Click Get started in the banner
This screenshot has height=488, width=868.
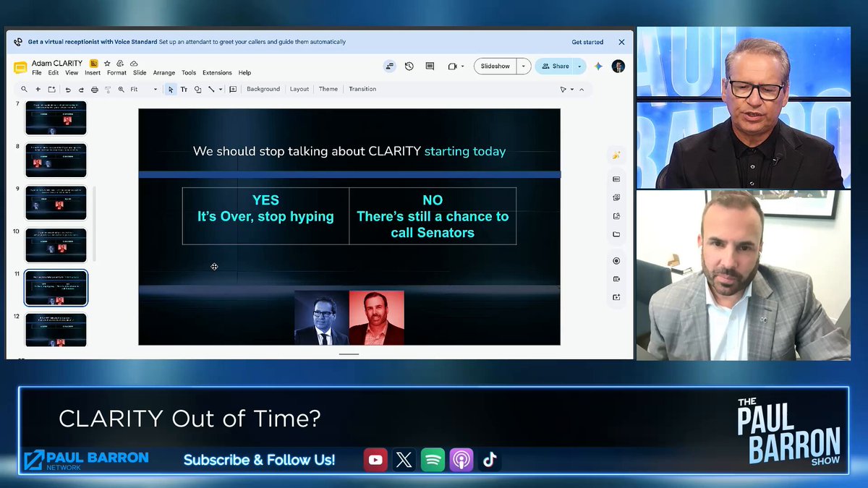[x=587, y=42]
